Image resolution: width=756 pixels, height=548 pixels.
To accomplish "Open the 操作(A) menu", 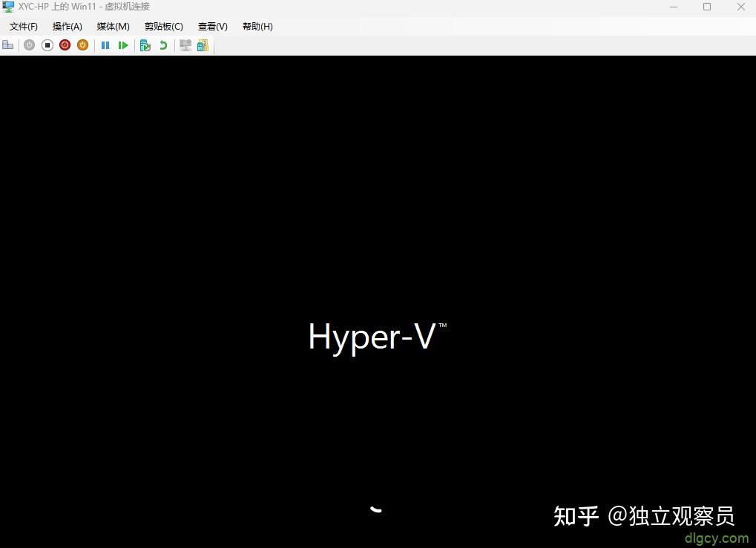I will click(x=67, y=26).
